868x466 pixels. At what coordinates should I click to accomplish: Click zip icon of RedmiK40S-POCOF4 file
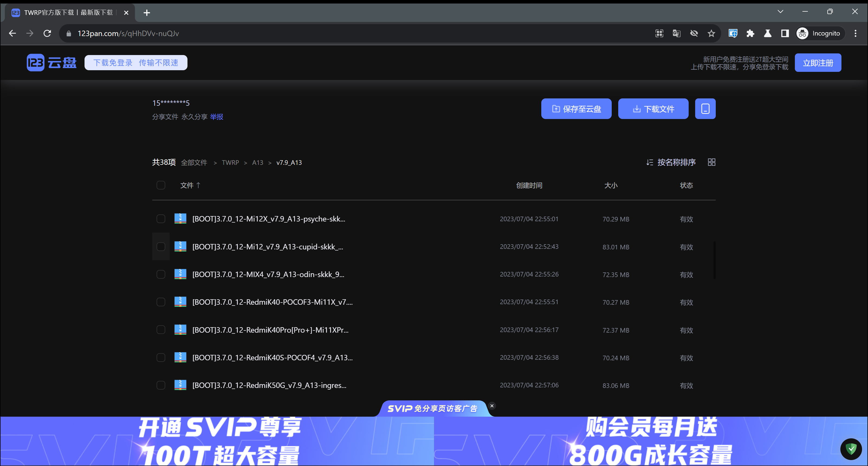(180, 357)
